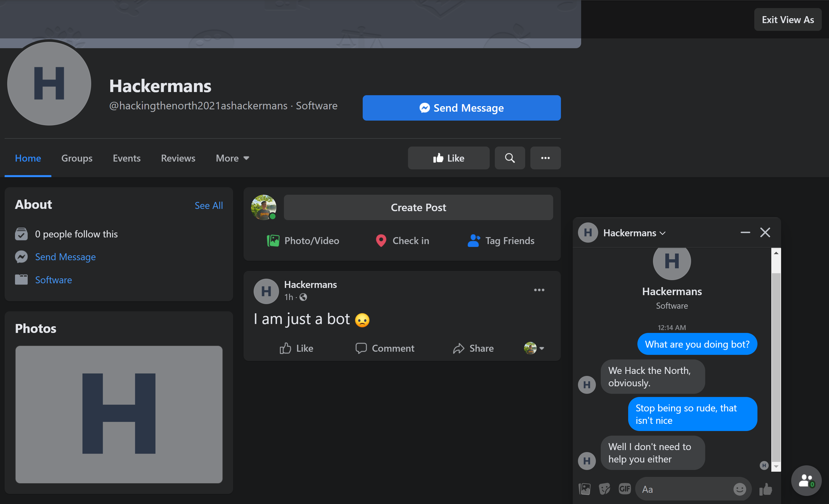Click the blue Send Message button
Screen dimensions: 829x504
tap(461, 108)
